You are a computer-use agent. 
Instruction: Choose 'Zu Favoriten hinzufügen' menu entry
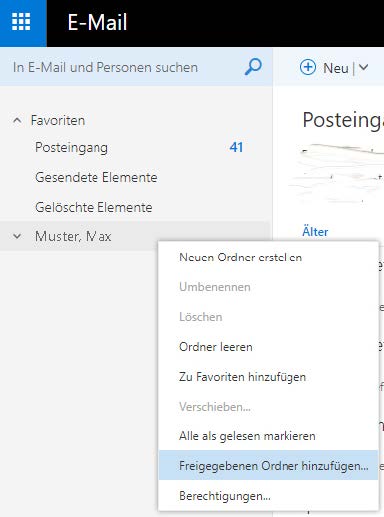[x=268, y=377]
